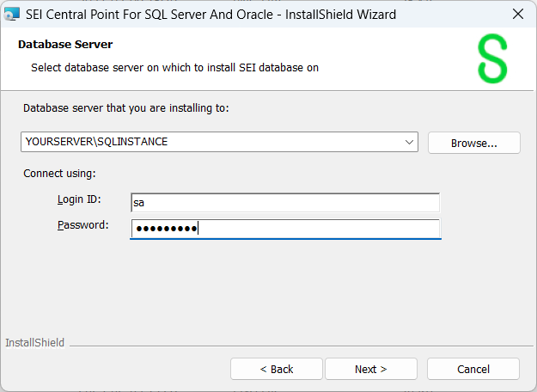Close the InstallShield Wizard window

[x=517, y=14]
